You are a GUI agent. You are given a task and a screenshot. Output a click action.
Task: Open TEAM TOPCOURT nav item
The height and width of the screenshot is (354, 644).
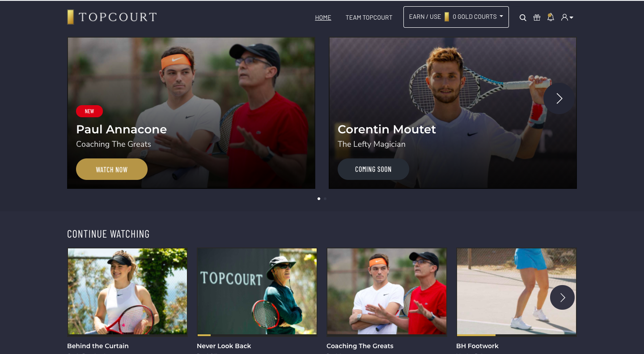point(369,18)
